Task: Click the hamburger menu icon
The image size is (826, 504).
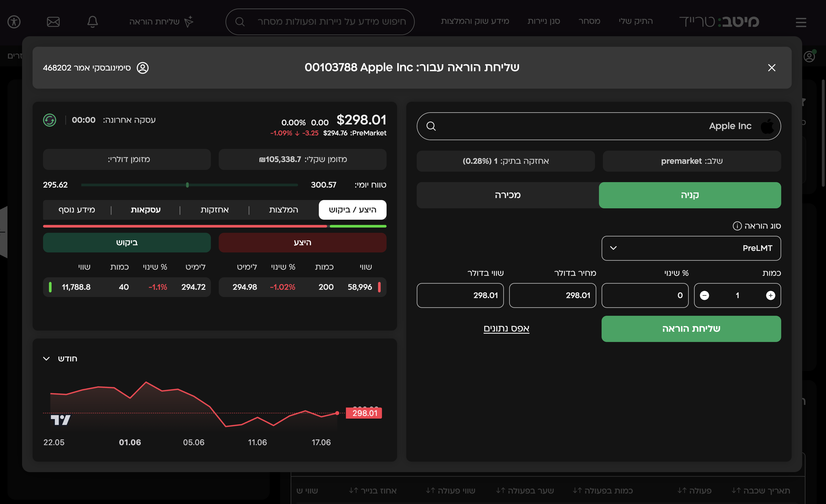Action: pos(801,22)
